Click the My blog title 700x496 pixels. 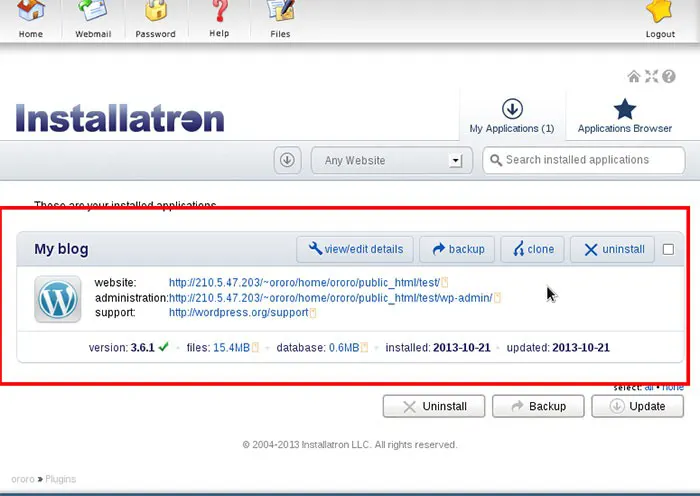point(61,249)
